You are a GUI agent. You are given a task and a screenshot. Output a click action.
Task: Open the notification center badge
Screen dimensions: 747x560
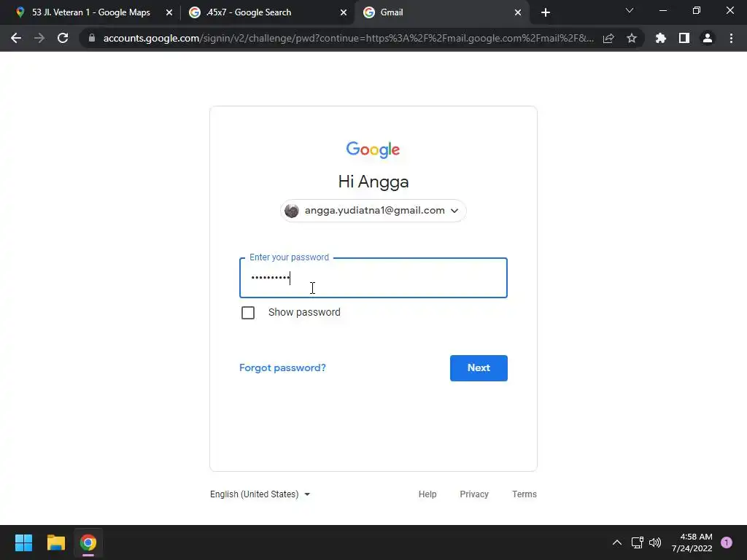727,542
